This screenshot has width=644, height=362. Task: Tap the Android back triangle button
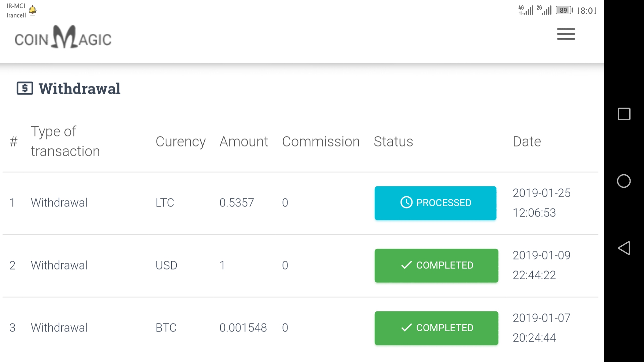tap(624, 248)
